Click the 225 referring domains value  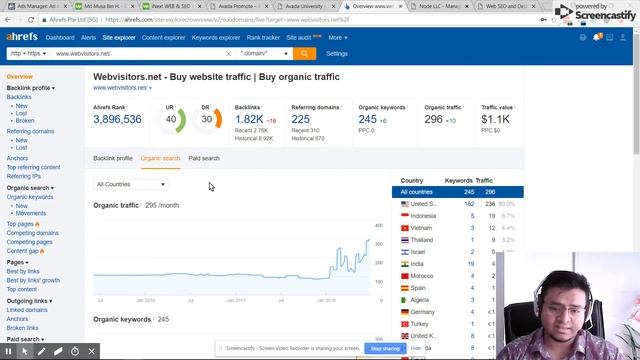click(300, 119)
